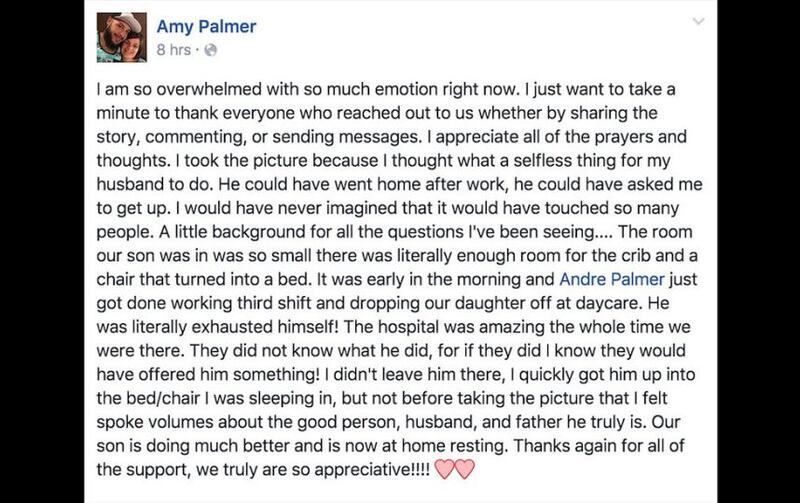This screenshot has height=503, width=800.
Task: Click the phrase 'Thanks again for all of'
Action: pos(598,446)
